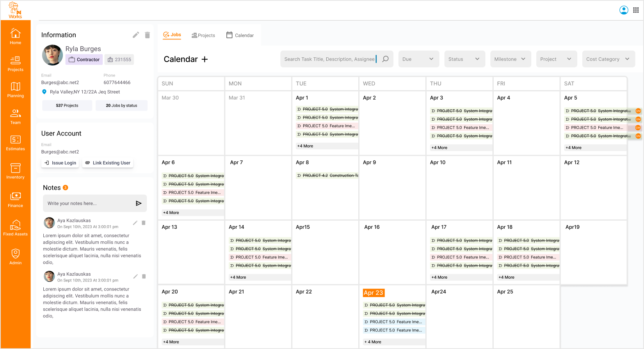Click the user profile icon
The height and width of the screenshot is (349, 644).
point(624,10)
